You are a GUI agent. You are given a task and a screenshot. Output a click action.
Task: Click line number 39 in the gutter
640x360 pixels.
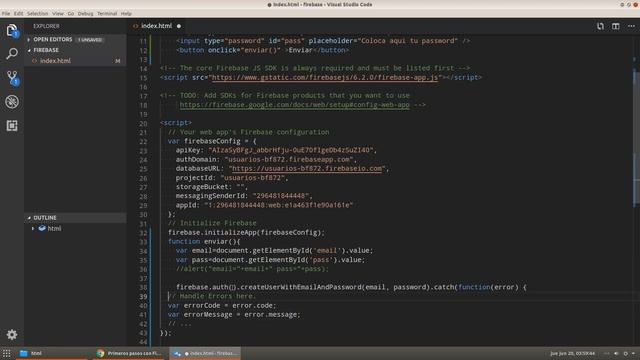point(143,296)
